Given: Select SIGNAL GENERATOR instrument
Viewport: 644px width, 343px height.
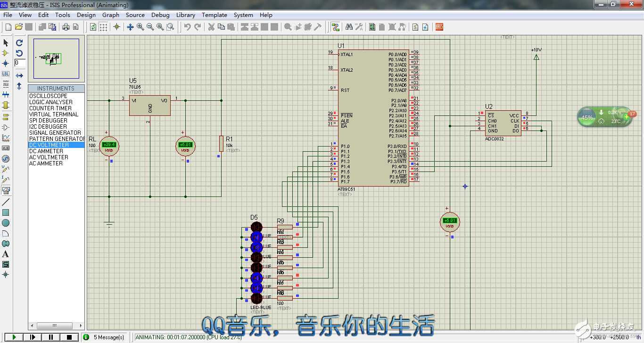Looking at the screenshot, I should 55,133.
